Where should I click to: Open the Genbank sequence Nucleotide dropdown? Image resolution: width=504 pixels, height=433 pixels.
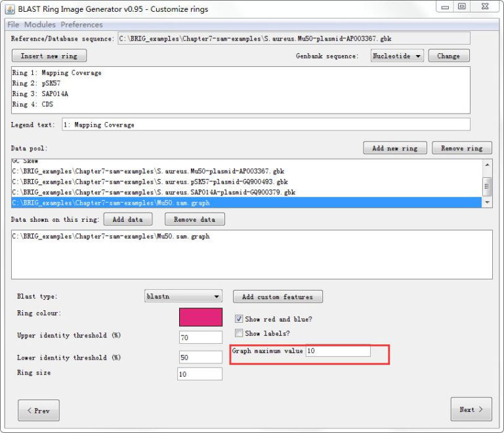[397, 56]
